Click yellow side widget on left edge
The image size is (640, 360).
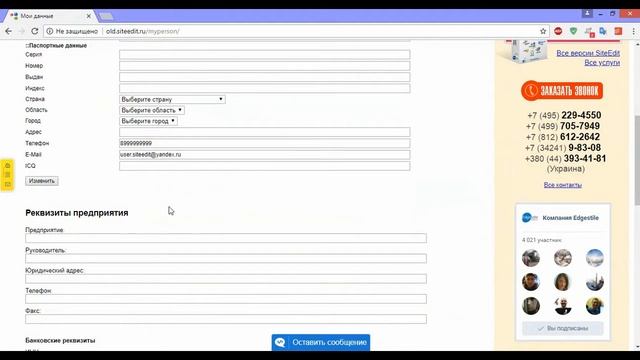coord(7,175)
